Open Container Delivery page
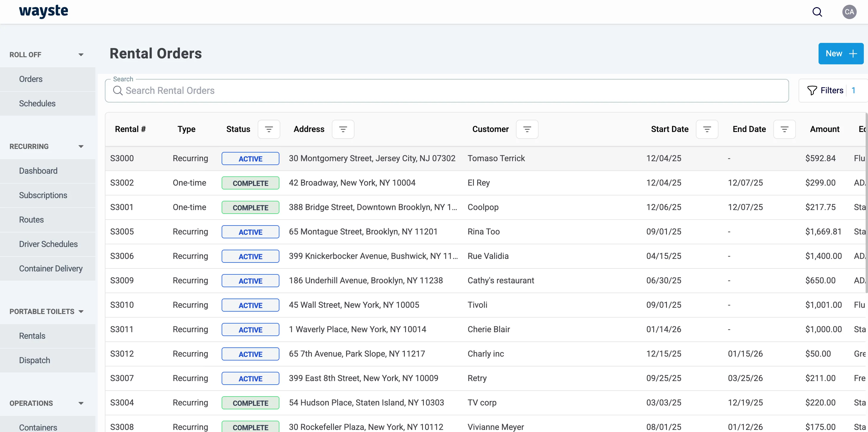This screenshot has width=868, height=432. [x=51, y=268]
